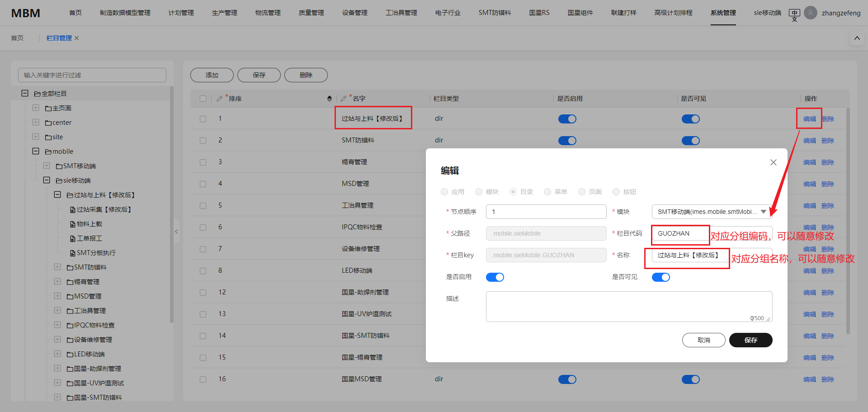Open the zhangzefeng user avatar
868x412 pixels.
(x=811, y=13)
